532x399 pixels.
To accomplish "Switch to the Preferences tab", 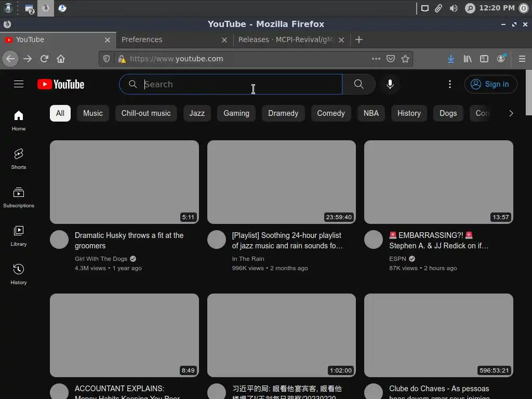I will tap(170, 39).
